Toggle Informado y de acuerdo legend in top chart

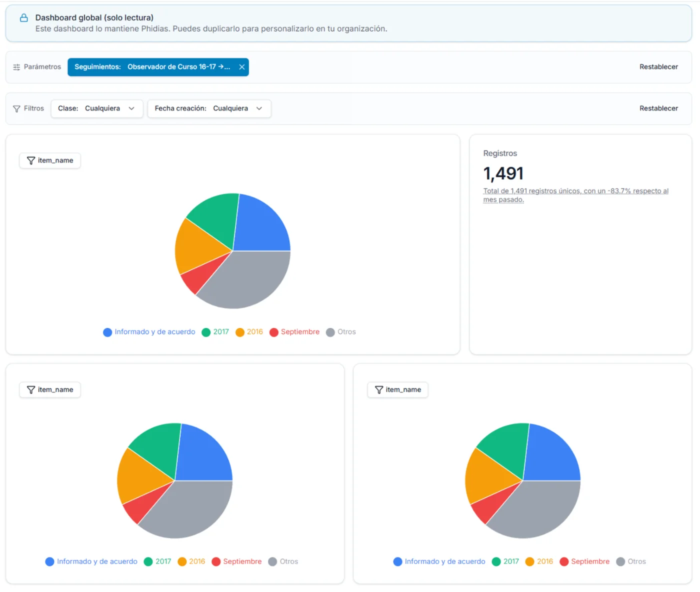149,332
